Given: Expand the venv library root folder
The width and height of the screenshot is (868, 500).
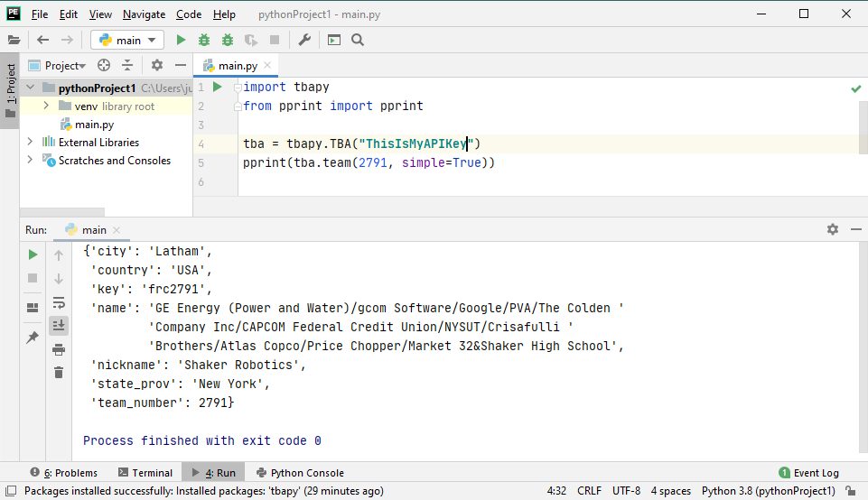Looking at the screenshot, I should [47, 106].
